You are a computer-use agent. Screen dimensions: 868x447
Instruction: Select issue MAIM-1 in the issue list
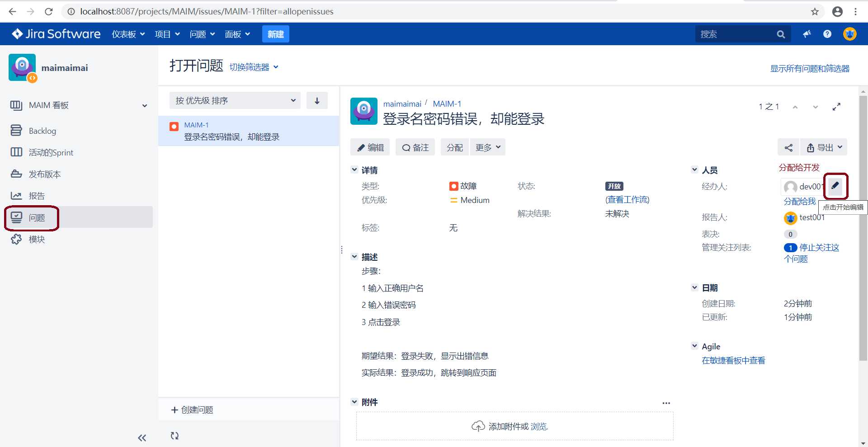click(249, 131)
